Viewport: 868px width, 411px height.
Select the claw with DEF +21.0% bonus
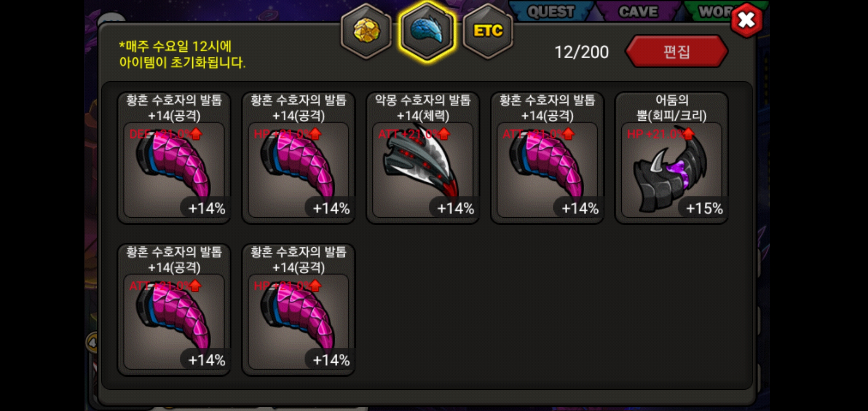pyautogui.click(x=174, y=158)
